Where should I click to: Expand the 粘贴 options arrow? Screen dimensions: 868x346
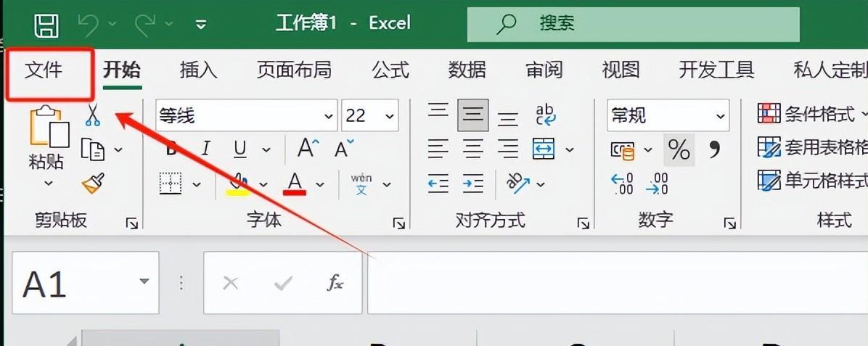coord(49,183)
